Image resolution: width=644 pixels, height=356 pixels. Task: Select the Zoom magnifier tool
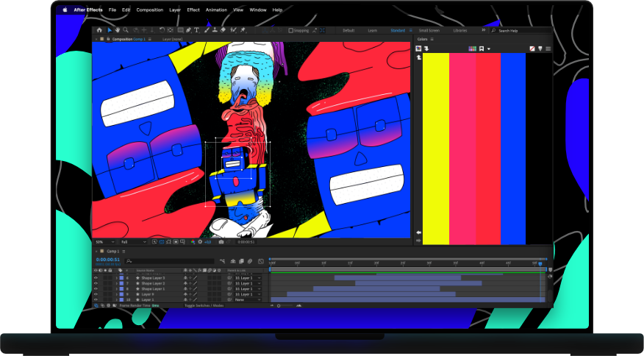[126, 30]
